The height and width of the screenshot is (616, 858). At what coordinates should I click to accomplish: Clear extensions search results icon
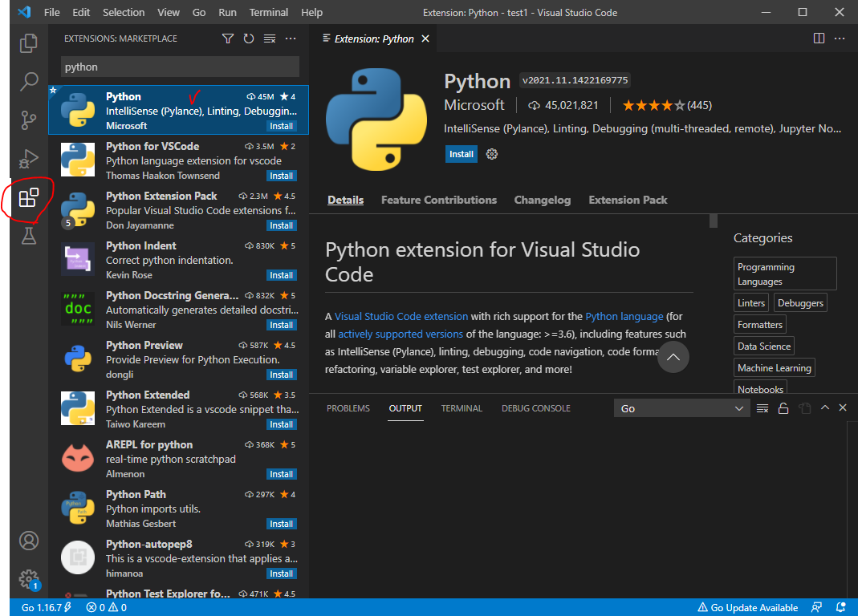tap(269, 38)
